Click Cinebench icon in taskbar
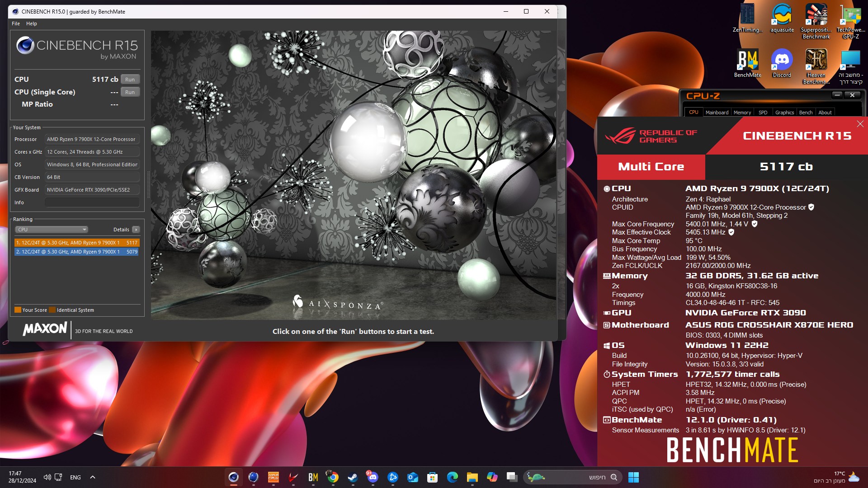This screenshot has width=868, height=488. tap(234, 477)
